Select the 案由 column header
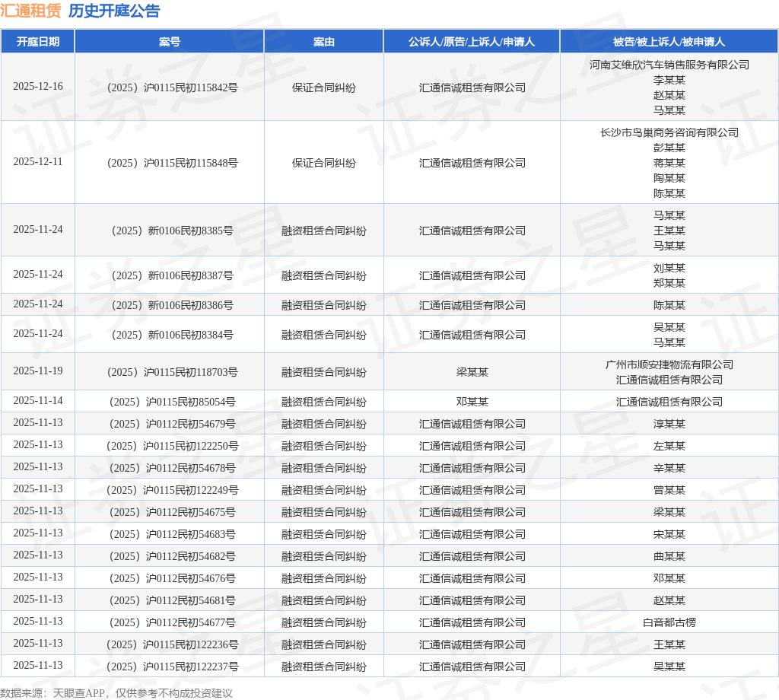The width and height of the screenshot is (779, 700). 323,42
